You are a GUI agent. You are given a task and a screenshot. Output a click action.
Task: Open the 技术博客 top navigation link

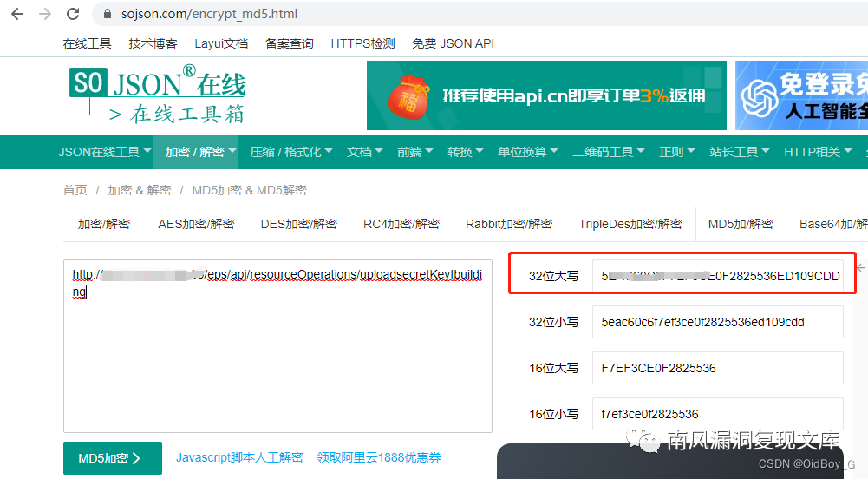[153, 43]
